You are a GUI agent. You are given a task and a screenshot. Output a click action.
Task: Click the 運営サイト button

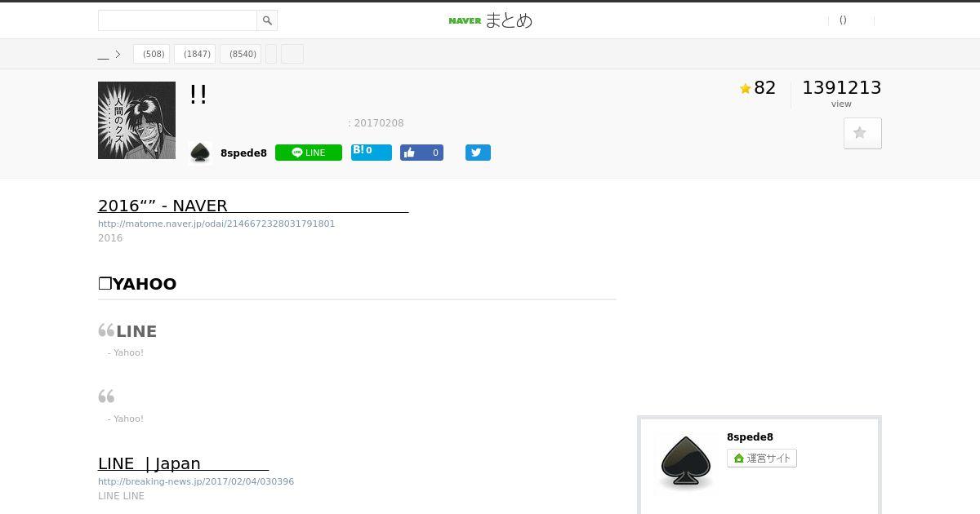tap(762, 459)
